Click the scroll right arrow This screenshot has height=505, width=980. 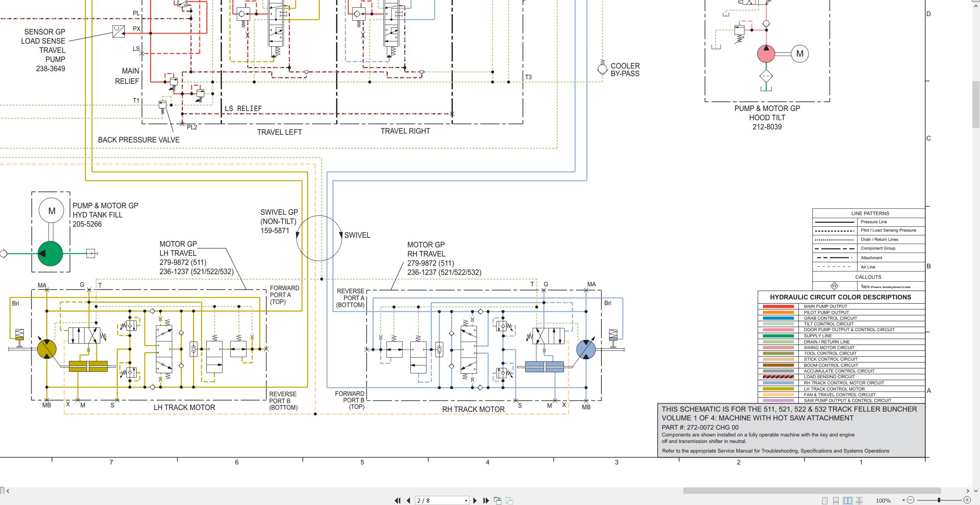tap(968, 491)
